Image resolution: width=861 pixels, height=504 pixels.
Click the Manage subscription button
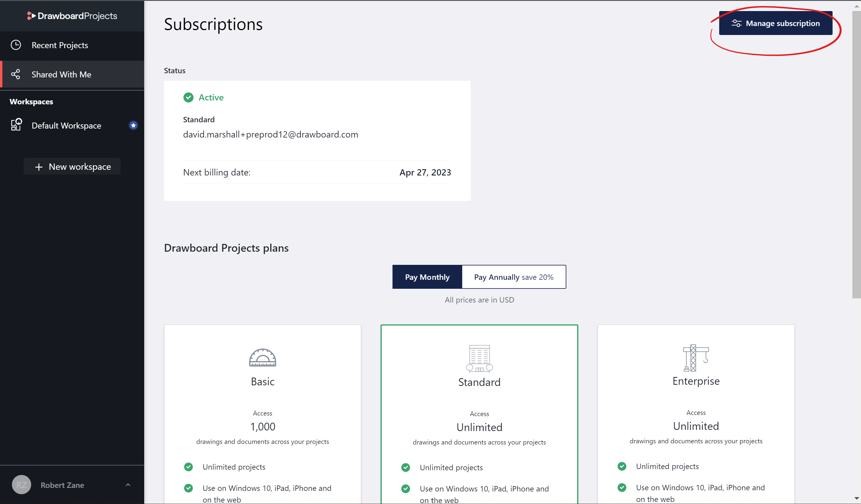775,23
